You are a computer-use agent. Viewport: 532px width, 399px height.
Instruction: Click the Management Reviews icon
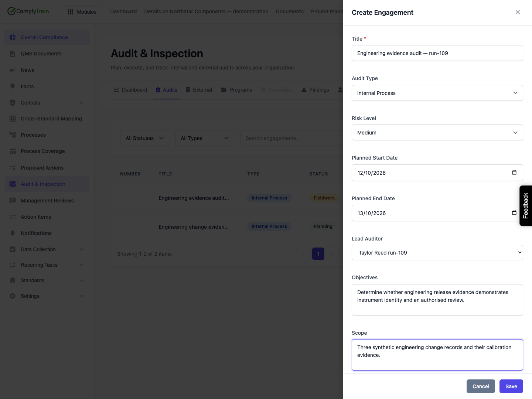13,201
